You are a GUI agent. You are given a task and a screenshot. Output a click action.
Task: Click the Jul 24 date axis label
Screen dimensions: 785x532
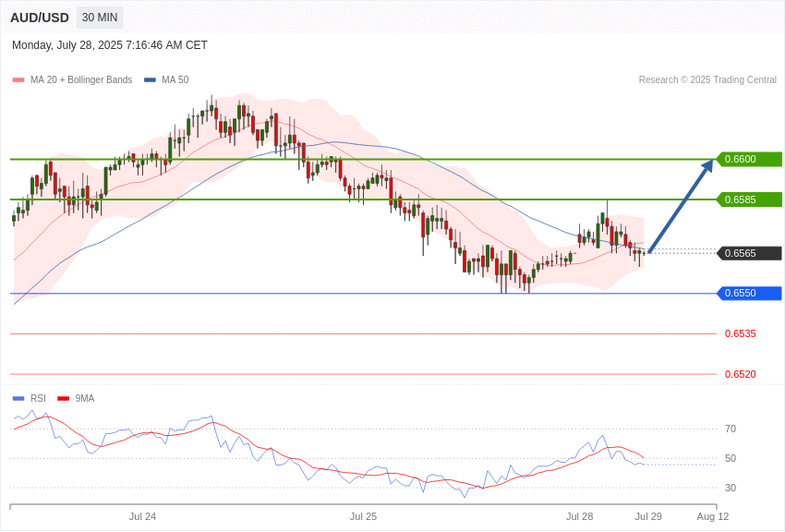coord(142,516)
